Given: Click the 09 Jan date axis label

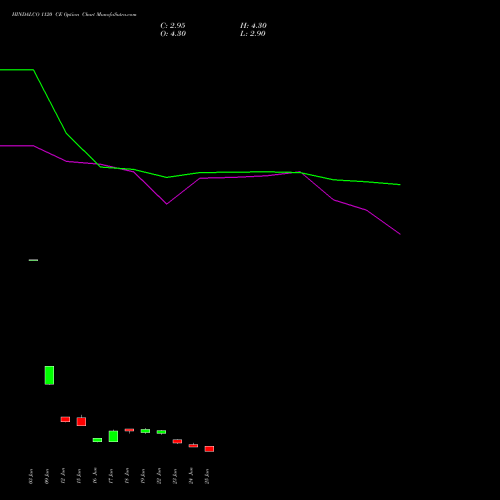Looking at the screenshot, I should click(47, 476).
